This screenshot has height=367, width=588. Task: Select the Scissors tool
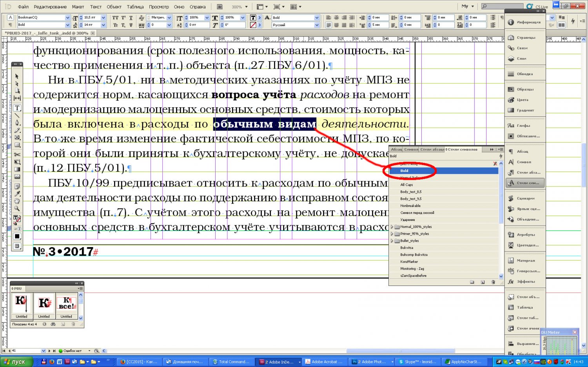[17, 155]
